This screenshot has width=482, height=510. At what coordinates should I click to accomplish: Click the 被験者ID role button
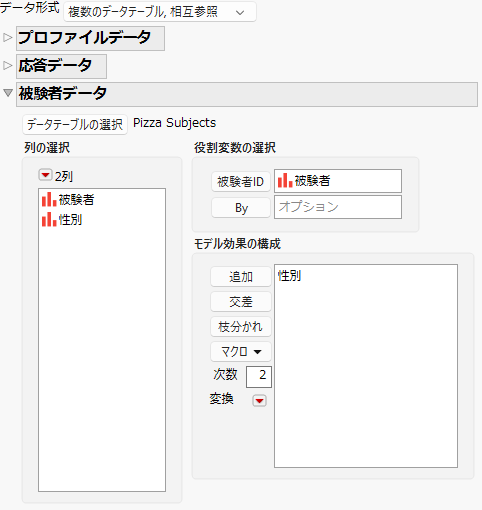click(241, 182)
